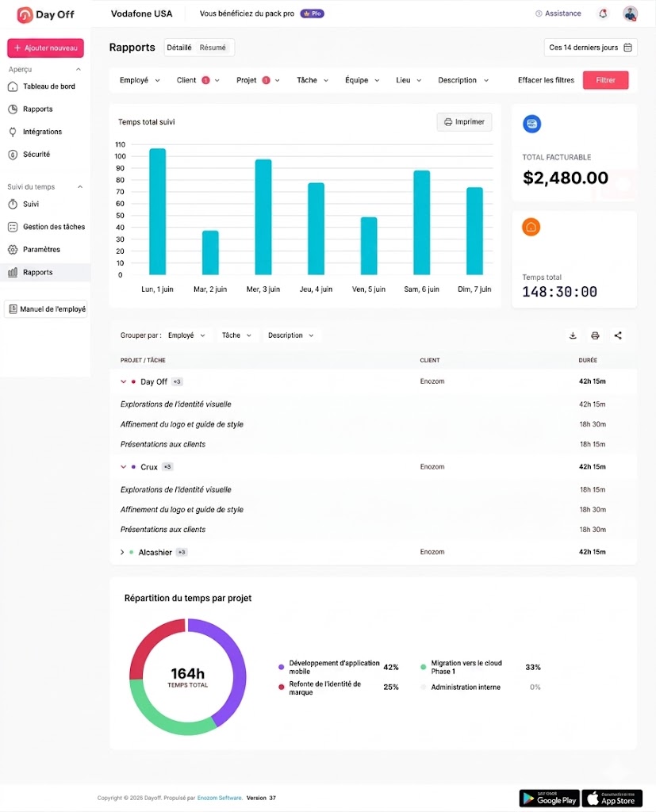The width and height of the screenshot is (656, 812).
Task: Switch to the Résumé tab
Action: (213, 48)
